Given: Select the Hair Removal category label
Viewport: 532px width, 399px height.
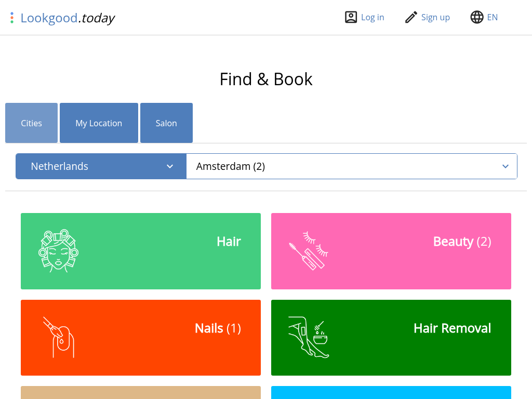Looking at the screenshot, I should (x=452, y=328).
